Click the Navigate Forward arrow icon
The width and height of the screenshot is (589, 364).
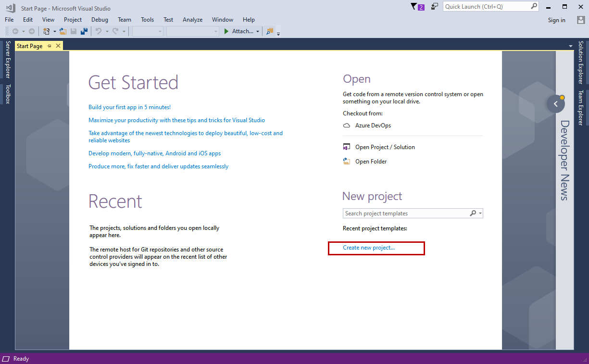(x=32, y=31)
